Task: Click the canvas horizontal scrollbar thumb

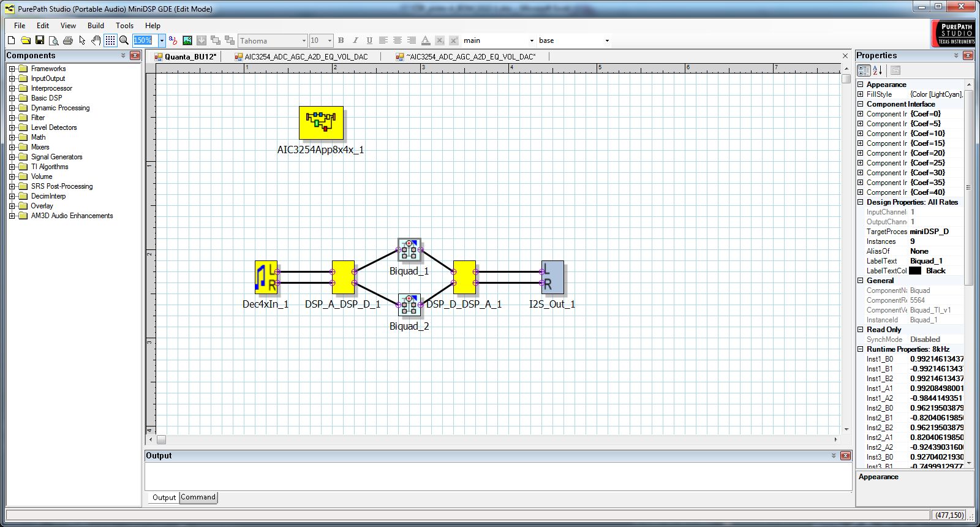Action: click(x=161, y=439)
